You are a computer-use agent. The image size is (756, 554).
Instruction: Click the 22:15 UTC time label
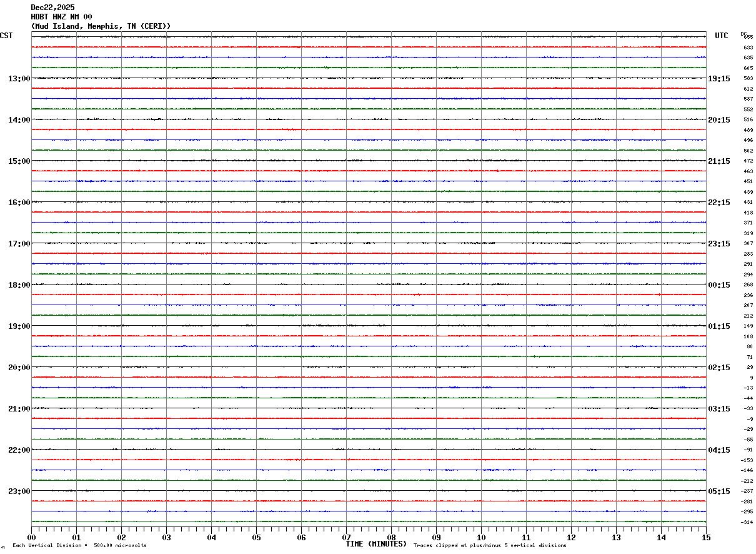tap(719, 203)
